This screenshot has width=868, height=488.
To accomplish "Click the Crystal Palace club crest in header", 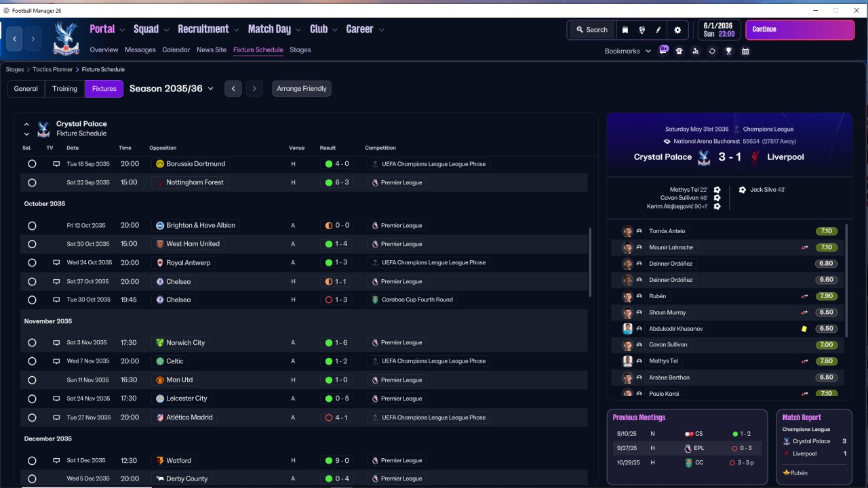I will coord(66,39).
